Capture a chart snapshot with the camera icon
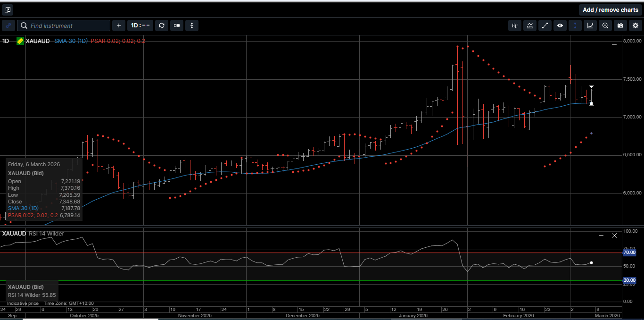The width and height of the screenshot is (644, 320). pyautogui.click(x=620, y=25)
